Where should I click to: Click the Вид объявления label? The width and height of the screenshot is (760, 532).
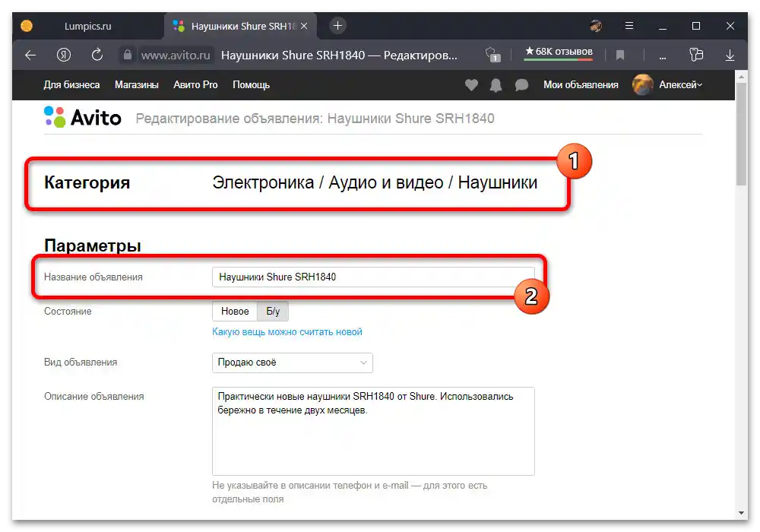81,363
